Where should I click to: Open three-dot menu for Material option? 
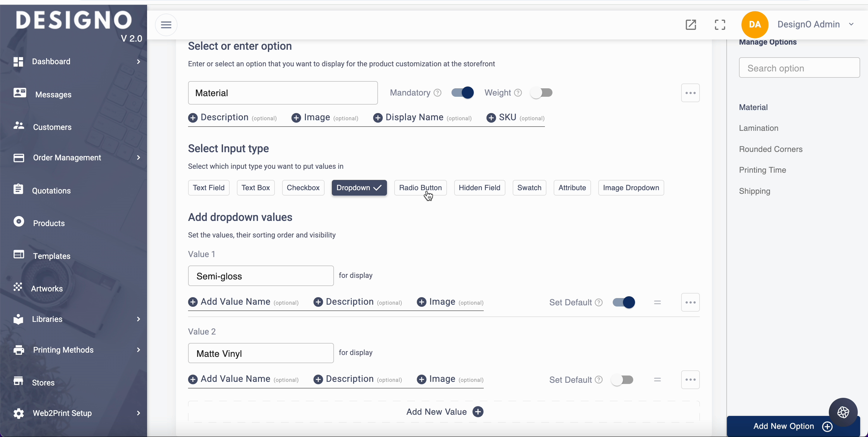tap(690, 93)
